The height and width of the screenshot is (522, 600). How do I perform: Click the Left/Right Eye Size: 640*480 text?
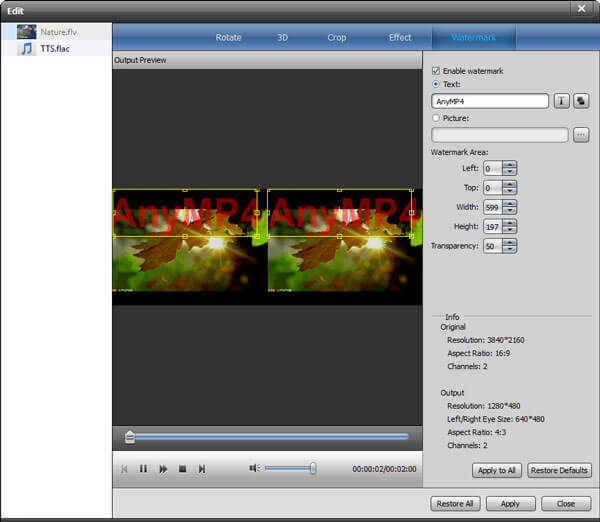[496, 419]
